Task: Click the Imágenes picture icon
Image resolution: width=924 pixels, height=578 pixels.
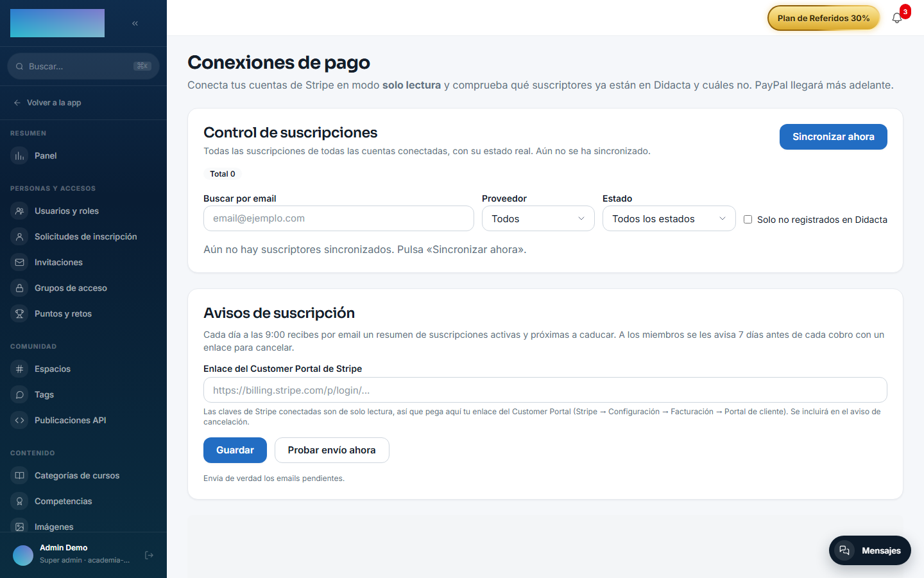Action: (20, 527)
